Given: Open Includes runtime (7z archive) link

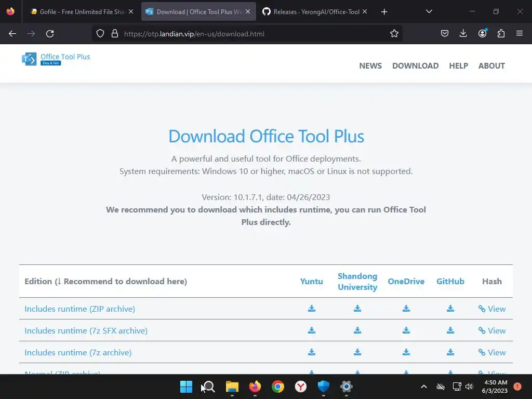Looking at the screenshot, I should tap(78, 353).
